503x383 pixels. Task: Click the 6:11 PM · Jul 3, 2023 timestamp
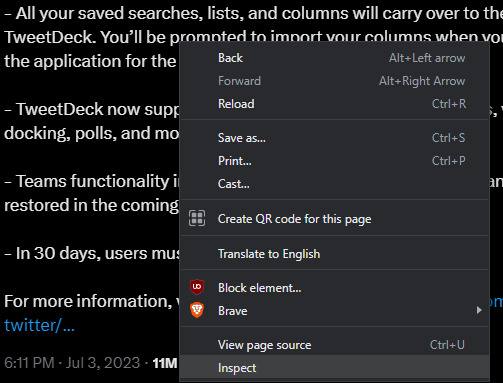(72, 363)
